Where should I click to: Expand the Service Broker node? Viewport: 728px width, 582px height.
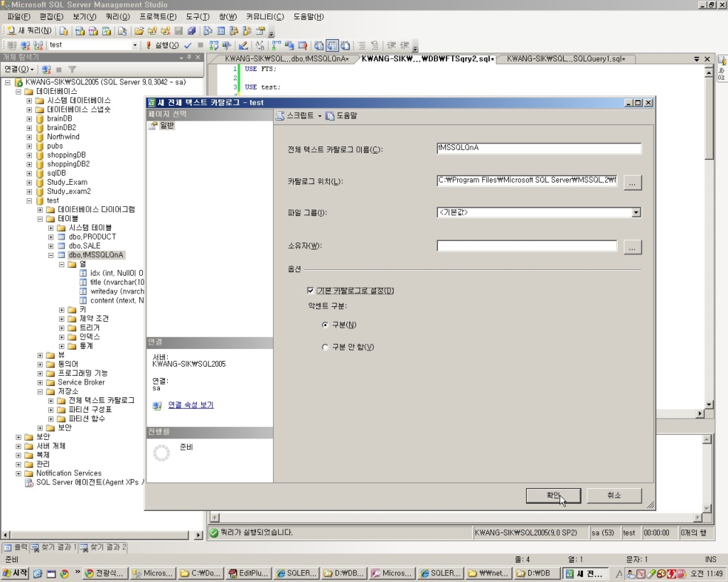[x=40, y=382]
